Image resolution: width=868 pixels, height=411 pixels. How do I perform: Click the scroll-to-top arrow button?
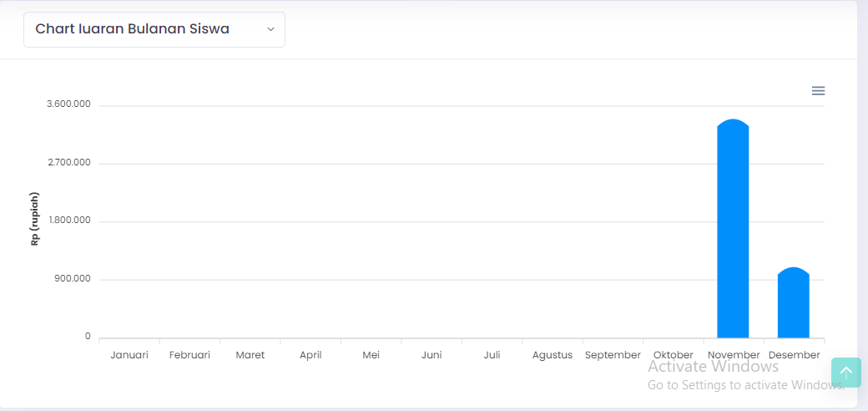tap(845, 373)
